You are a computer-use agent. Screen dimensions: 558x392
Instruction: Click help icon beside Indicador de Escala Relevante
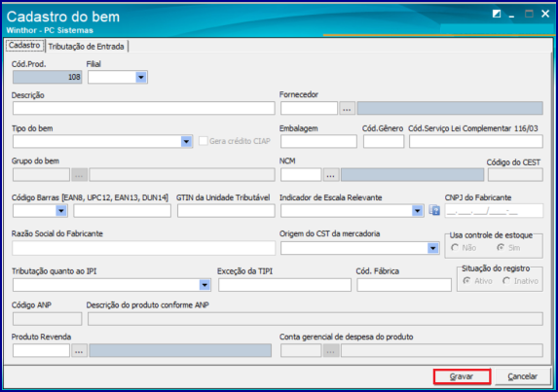tap(434, 210)
